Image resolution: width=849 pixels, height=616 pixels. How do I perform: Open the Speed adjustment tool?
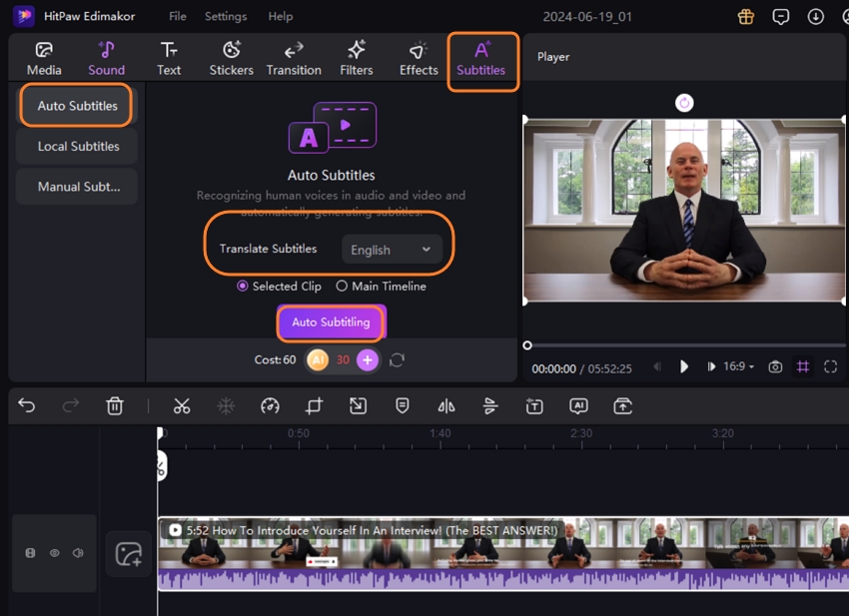[x=270, y=405]
